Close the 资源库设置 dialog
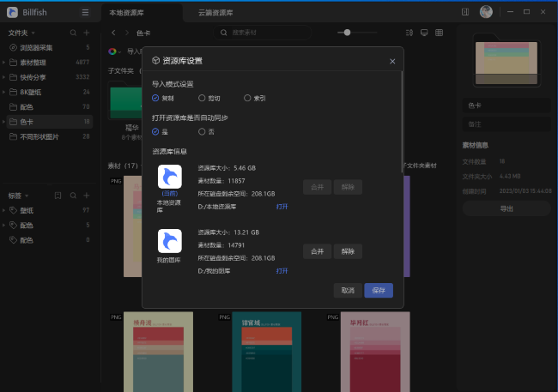 pyautogui.click(x=392, y=62)
